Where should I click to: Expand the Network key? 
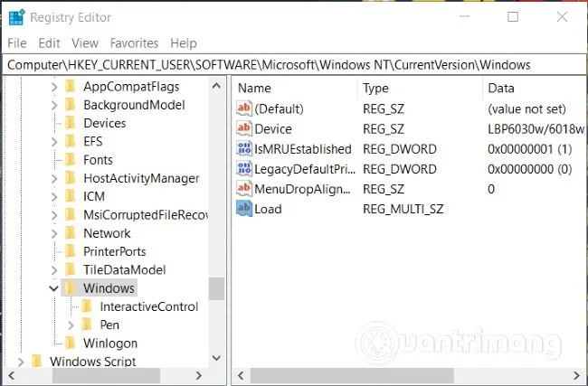coord(54,233)
